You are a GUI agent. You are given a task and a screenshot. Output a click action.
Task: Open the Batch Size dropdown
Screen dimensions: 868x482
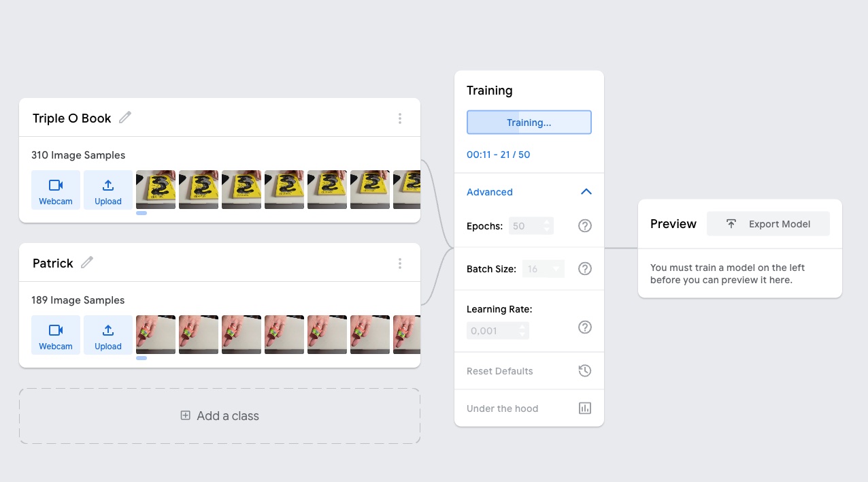pyautogui.click(x=544, y=269)
